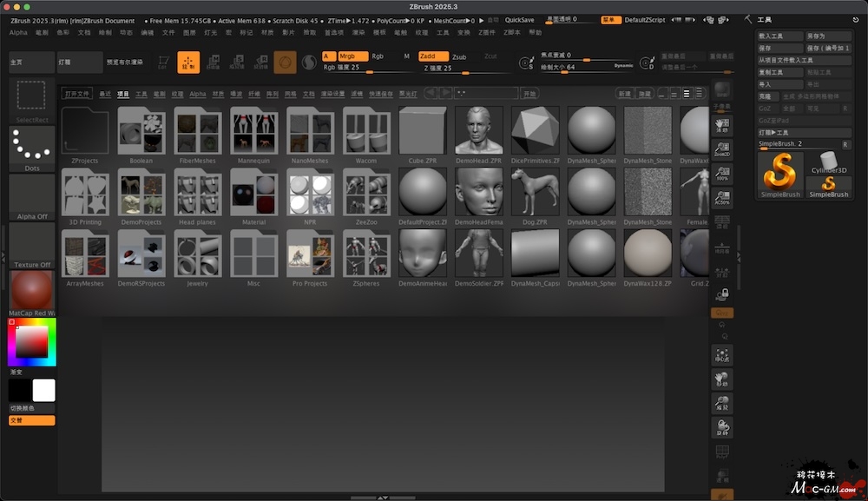Switch to the 最近 tab in LightBox
This screenshot has width=868, height=501.
(x=104, y=93)
